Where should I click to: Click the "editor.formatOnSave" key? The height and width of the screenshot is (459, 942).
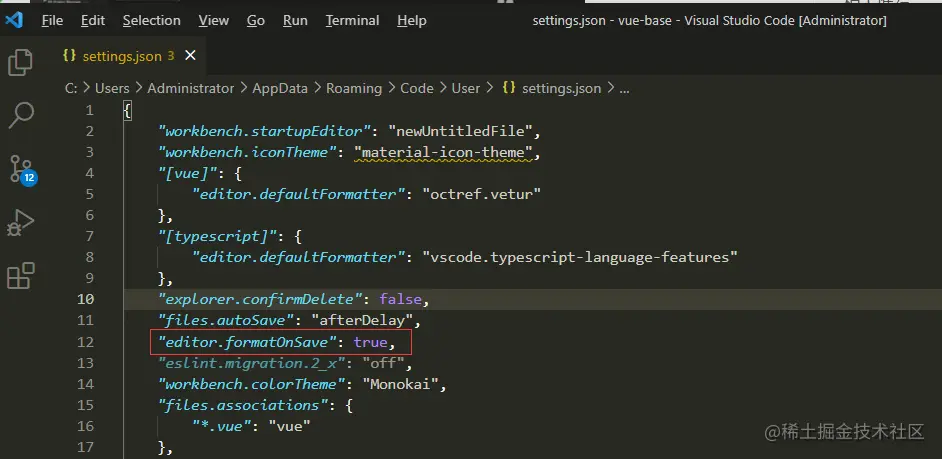[x=250, y=342]
